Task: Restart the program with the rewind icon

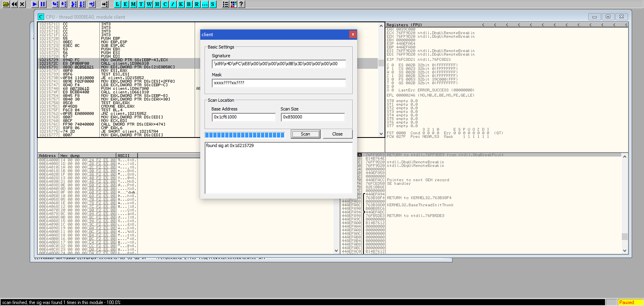Action: (14, 4)
